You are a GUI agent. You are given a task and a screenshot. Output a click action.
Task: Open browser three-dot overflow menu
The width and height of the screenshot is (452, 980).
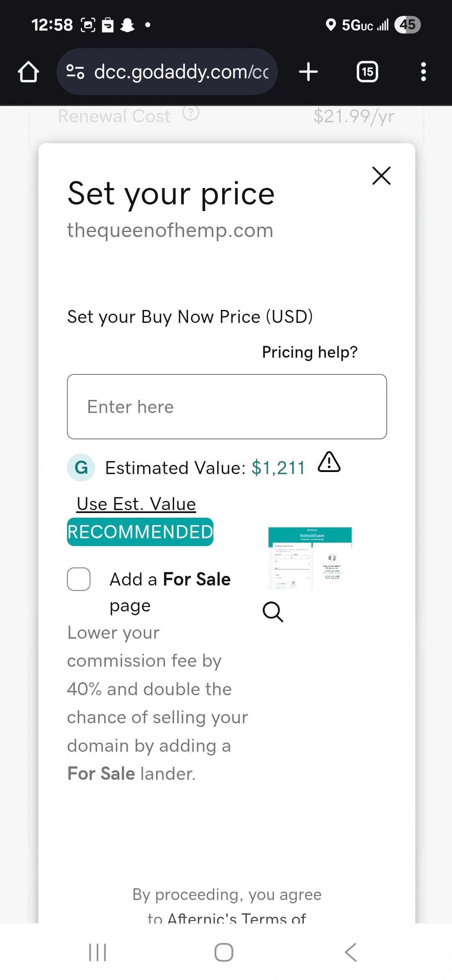[423, 72]
